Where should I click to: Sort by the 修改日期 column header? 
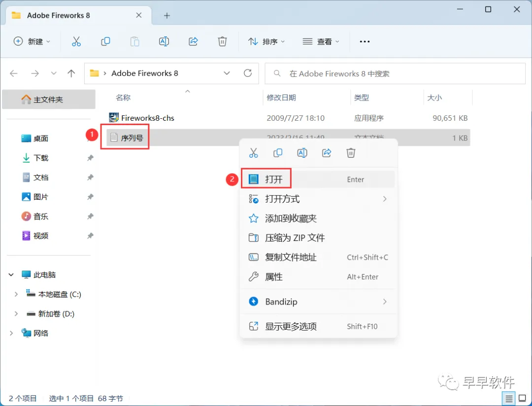coord(281,98)
